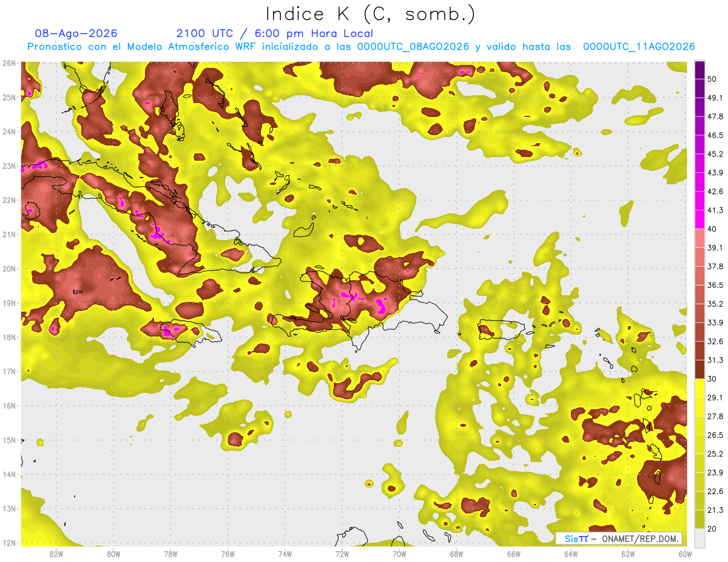This screenshot has height=562, width=728.
Task: Click the "37.8" color bar label
Action: click(x=715, y=266)
